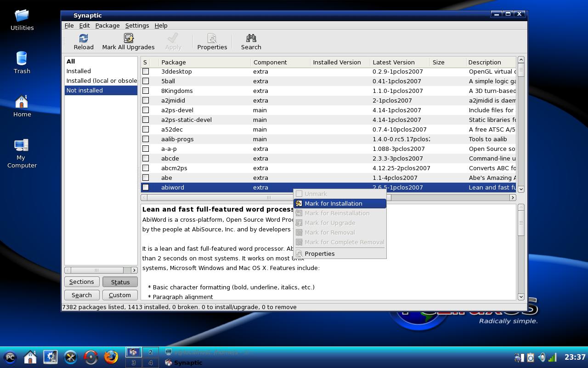The image size is (588, 368).
Task: Click the Search filter button below the list
Action: [x=81, y=295]
